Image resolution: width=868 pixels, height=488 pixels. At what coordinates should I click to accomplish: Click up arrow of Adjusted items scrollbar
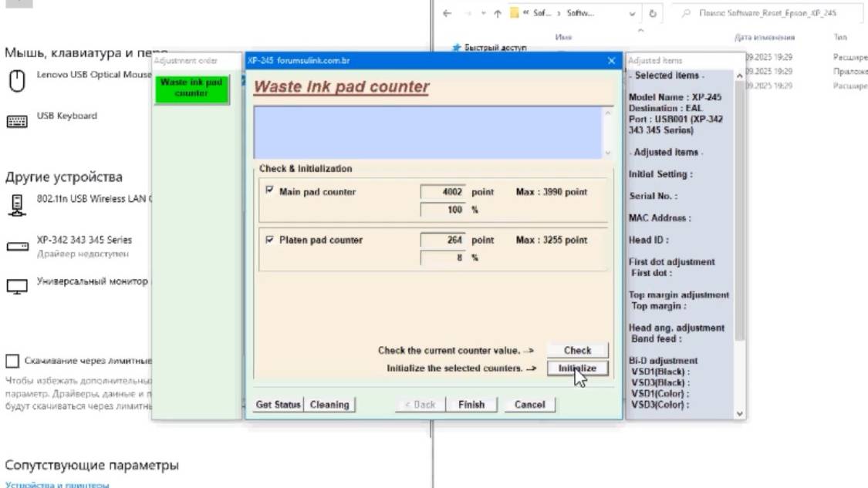(740, 76)
